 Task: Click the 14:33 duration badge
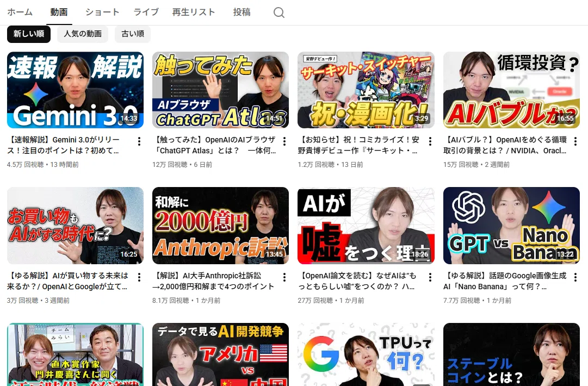128,119
